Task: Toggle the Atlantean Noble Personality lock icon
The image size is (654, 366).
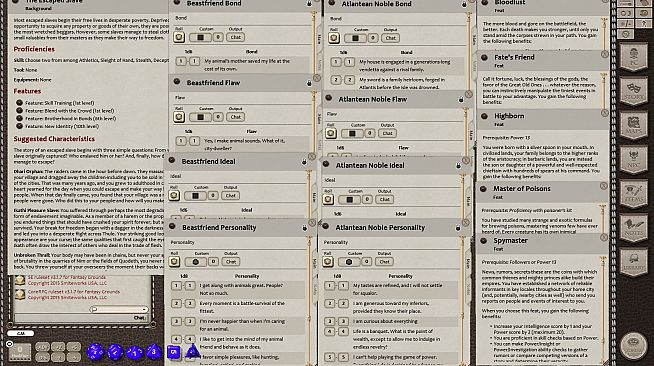Action: pos(458,228)
